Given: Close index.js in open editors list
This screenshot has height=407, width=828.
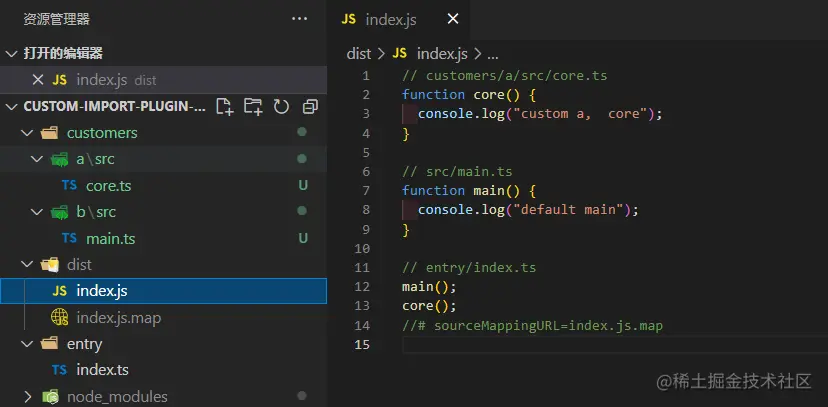Looking at the screenshot, I should coord(37,80).
